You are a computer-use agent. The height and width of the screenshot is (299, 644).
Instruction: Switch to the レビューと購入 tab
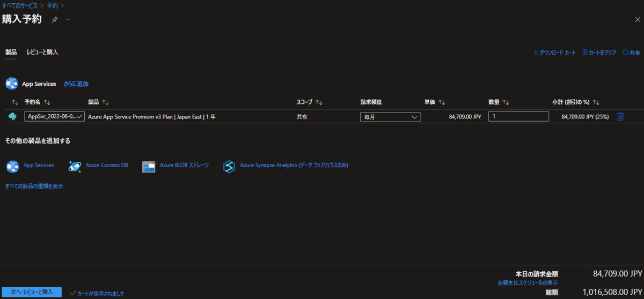pos(42,52)
